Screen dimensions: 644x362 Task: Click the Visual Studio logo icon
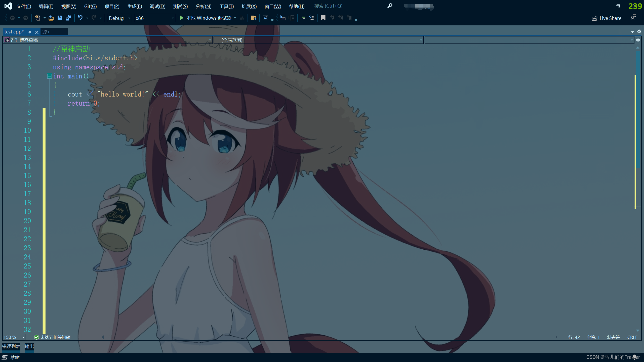[8, 6]
